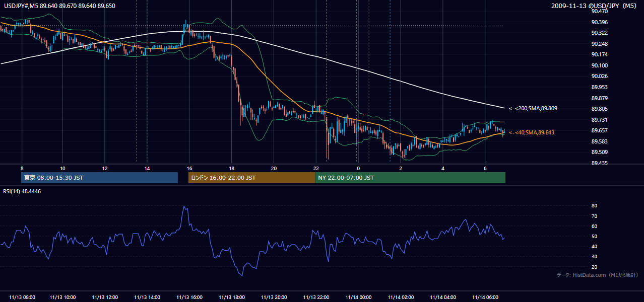Click bottom time label 11/13 18:00
Viewport: 644px width, 302px height.
click(x=232, y=297)
